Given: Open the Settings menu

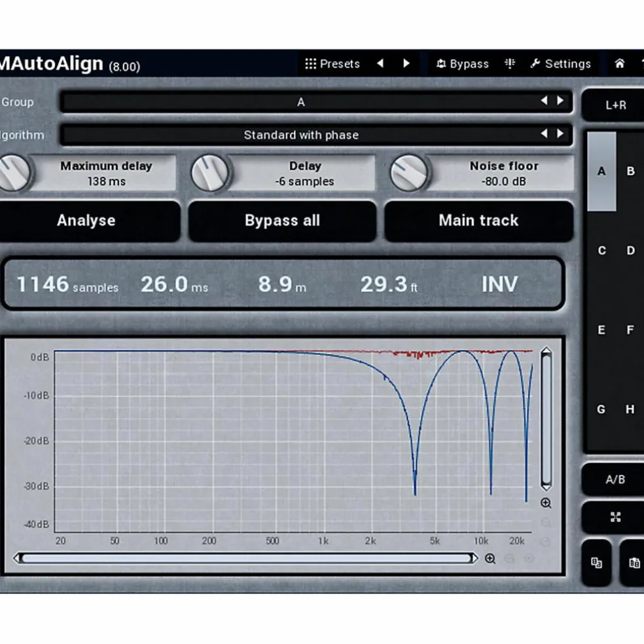Looking at the screenshot, I should pos(561,63).
